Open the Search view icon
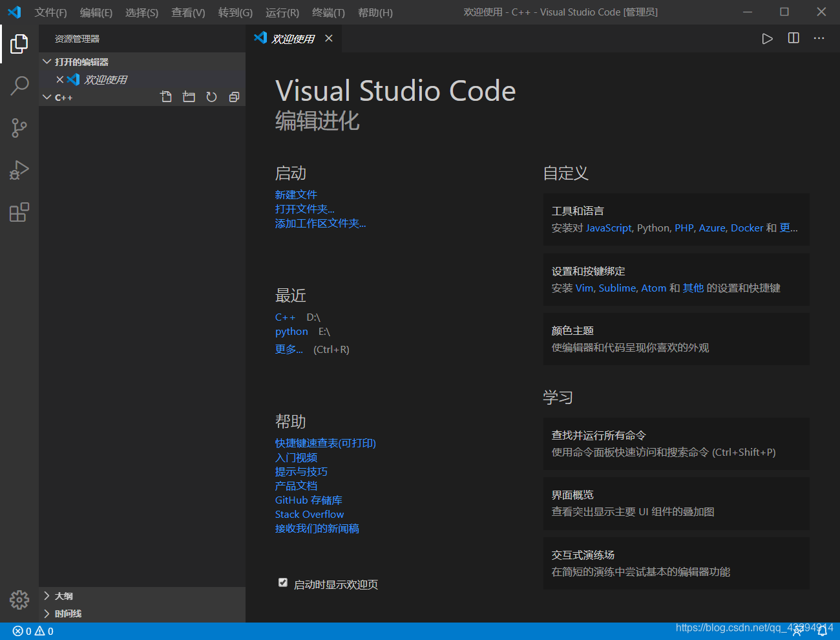840x640 pixels. pos(19,85)
